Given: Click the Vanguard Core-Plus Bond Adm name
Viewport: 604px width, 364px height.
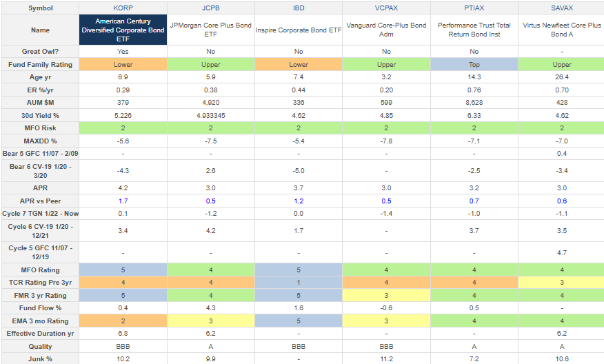Looking at the screenshot, I should click(386, 30).
